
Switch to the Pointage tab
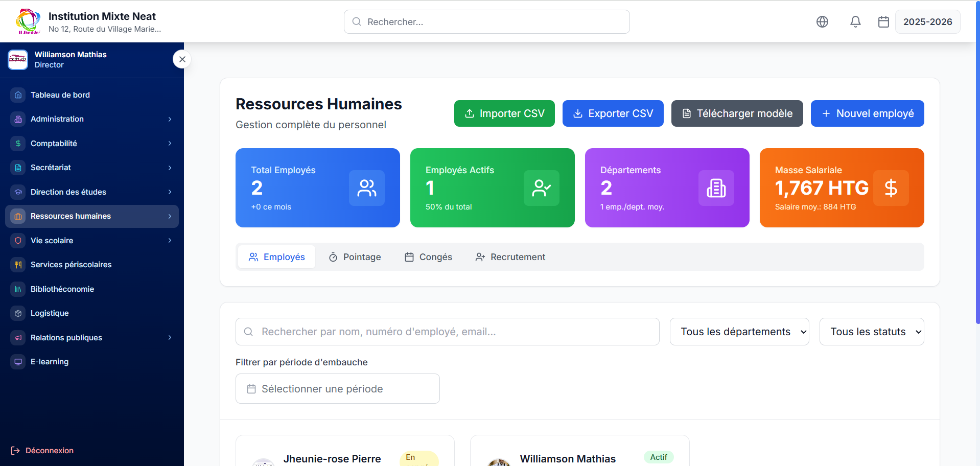[x=355, y=257]
